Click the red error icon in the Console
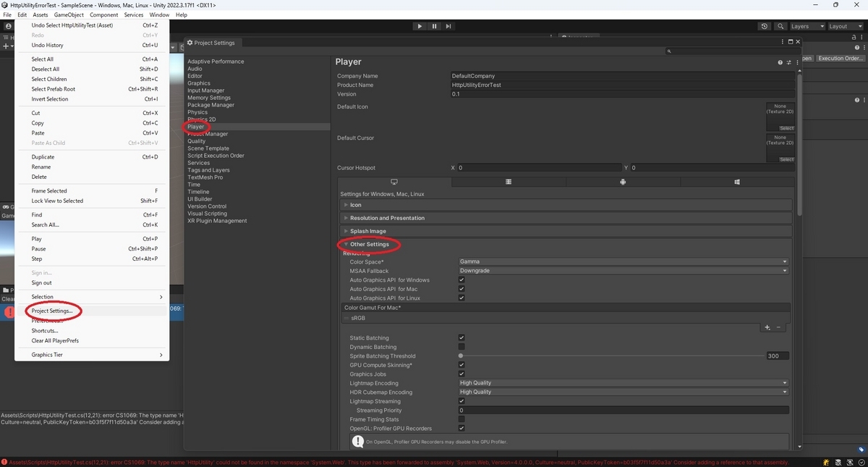Viewport: 868px width, 467px height. click(x=10, y=312)
